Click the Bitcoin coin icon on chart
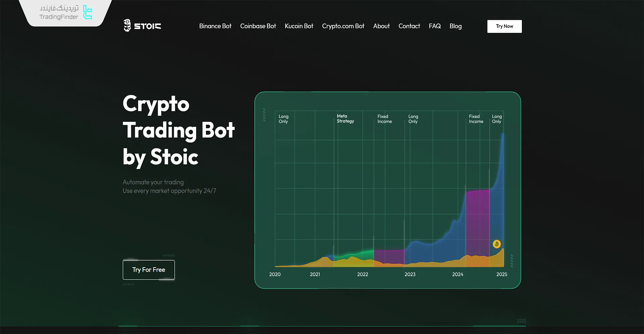This screenshot has height=334, width=644. (x=497, y=244)
